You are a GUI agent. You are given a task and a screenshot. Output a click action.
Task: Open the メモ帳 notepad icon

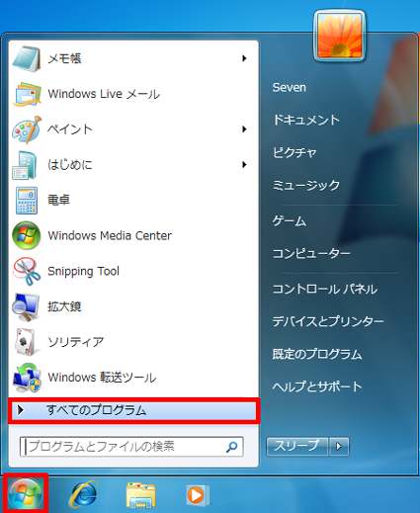[x=27, y=59]
